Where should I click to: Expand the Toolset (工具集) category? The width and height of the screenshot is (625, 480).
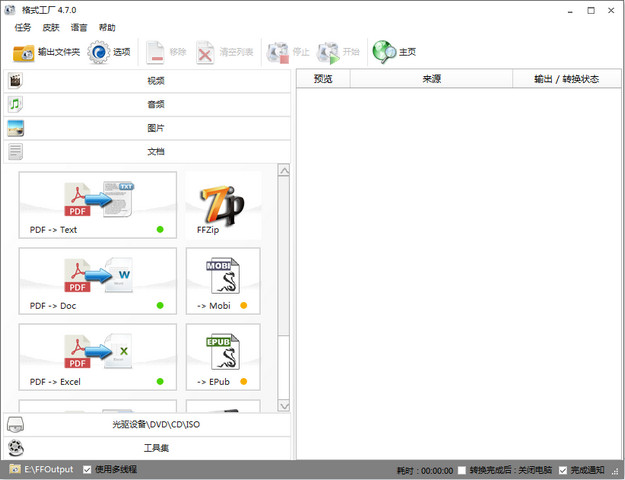[x=147, y=448]
